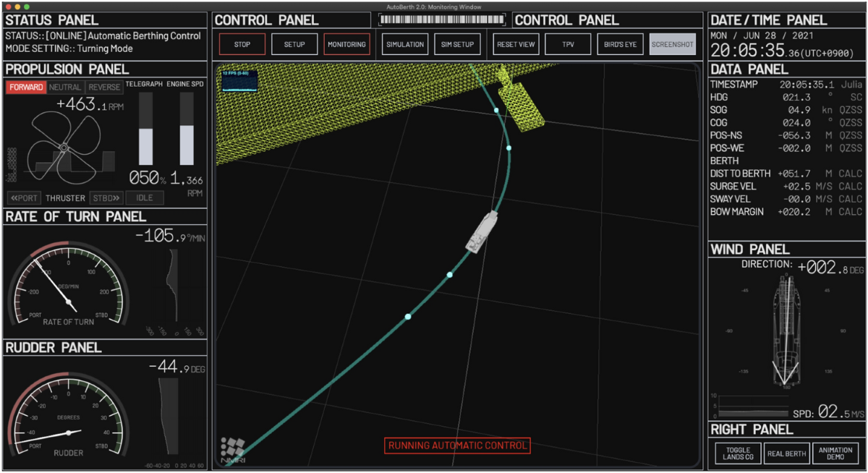
Task: Click the propeller icon in Propulsion Panel
Action: click(62, 148)
